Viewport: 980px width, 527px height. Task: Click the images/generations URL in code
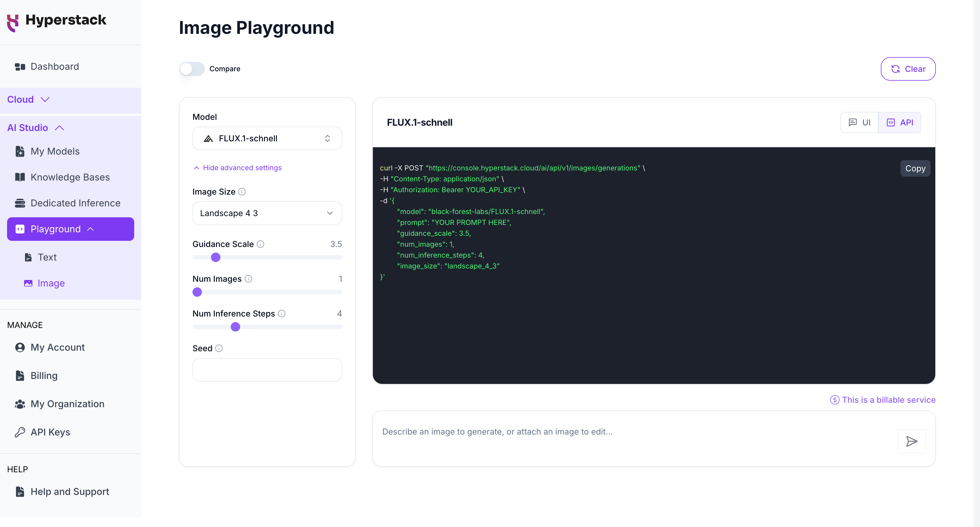tap(533, 168)
